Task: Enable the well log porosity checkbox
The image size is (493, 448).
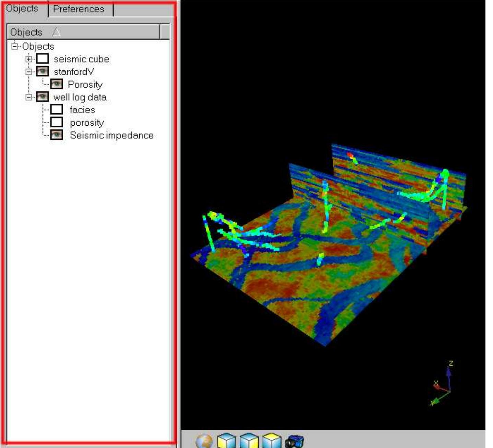Action: pyautogui.click(x=57, y=123)
